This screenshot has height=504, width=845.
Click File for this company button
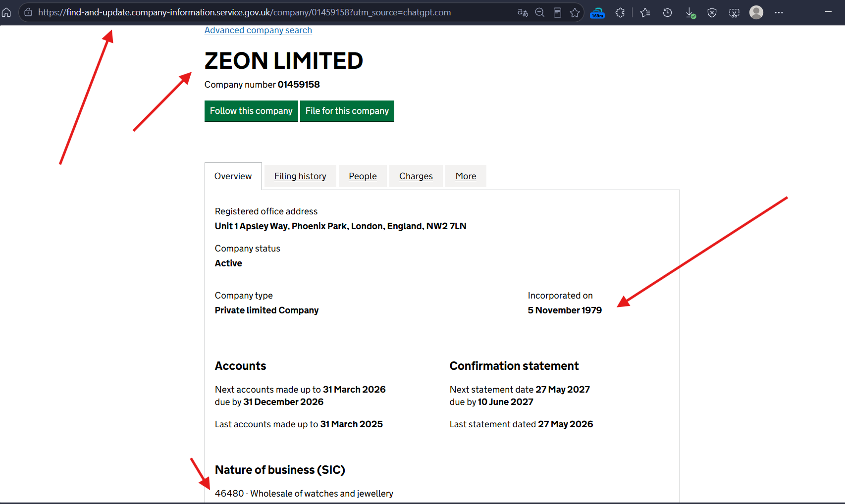[x=347, y=111]
